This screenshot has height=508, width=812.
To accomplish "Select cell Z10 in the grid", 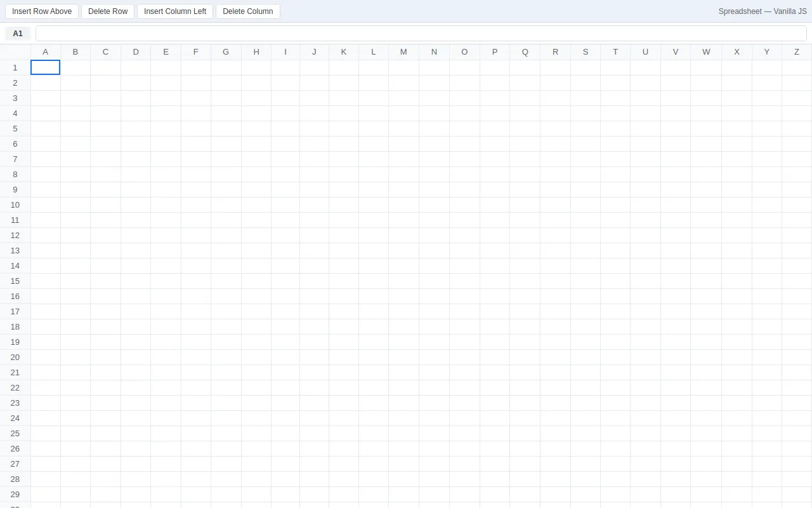I will (797, 204).
